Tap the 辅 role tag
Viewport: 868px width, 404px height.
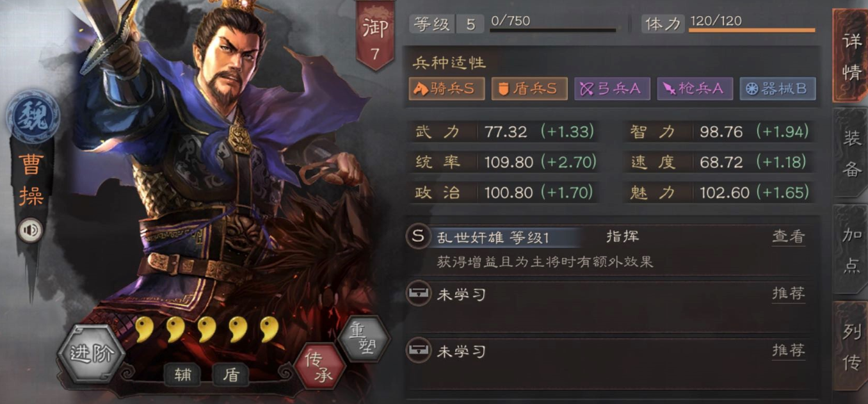click(183, 375)
